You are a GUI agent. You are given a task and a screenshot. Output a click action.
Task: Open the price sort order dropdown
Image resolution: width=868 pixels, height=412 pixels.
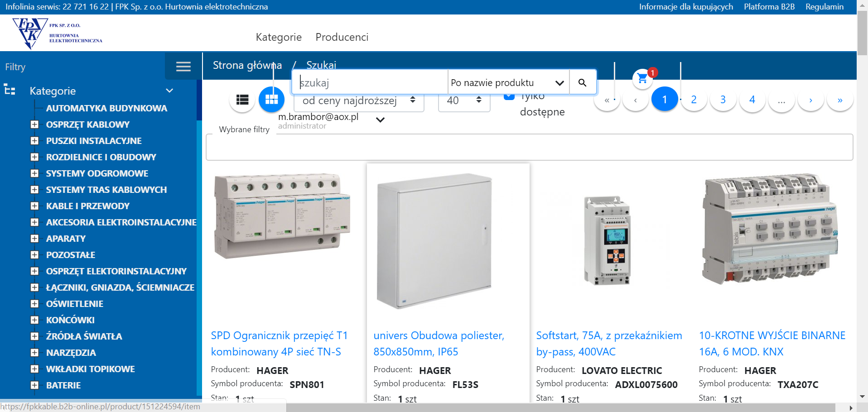[x=359, y=101]
